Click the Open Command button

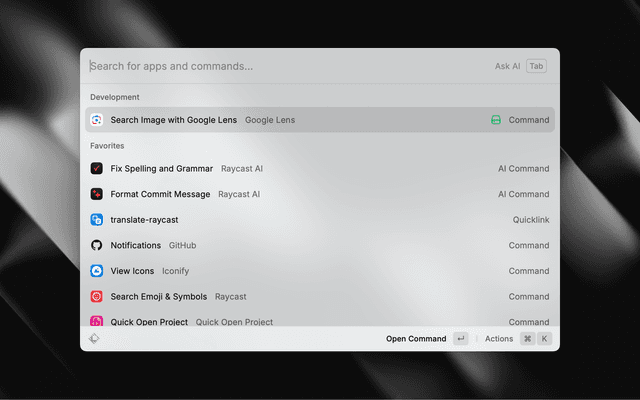(416, 339)
